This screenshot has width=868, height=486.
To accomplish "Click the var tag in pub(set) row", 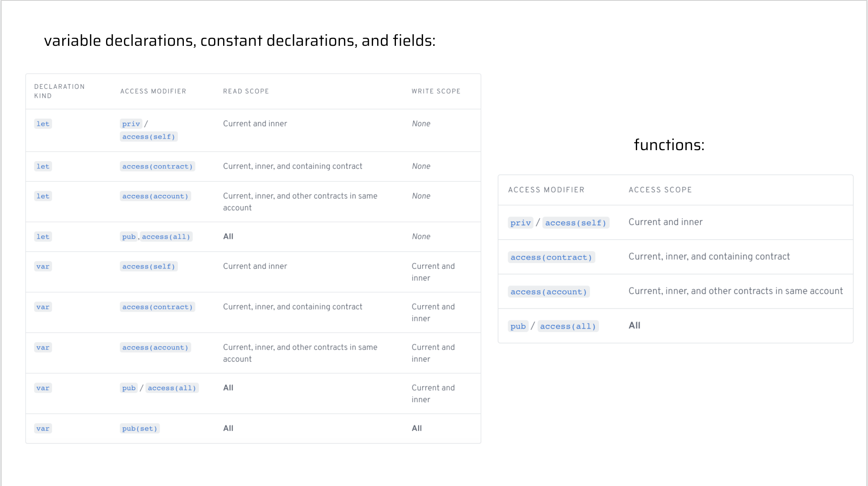I will coord(43,428).
